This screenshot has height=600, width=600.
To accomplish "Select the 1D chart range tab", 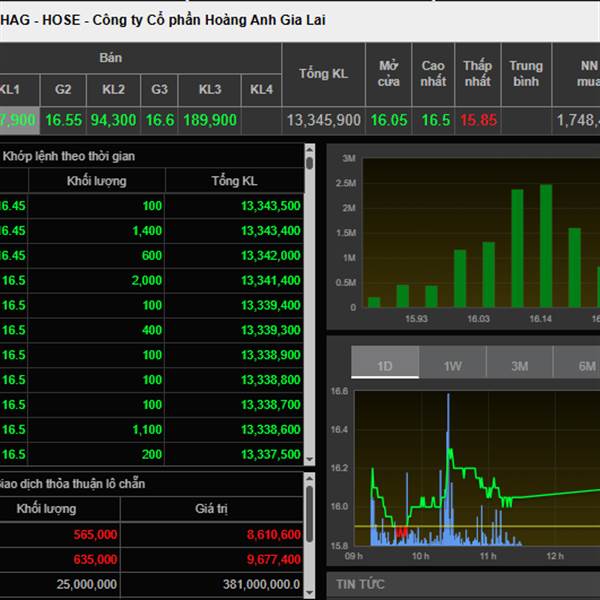I will tap(385, 362).
